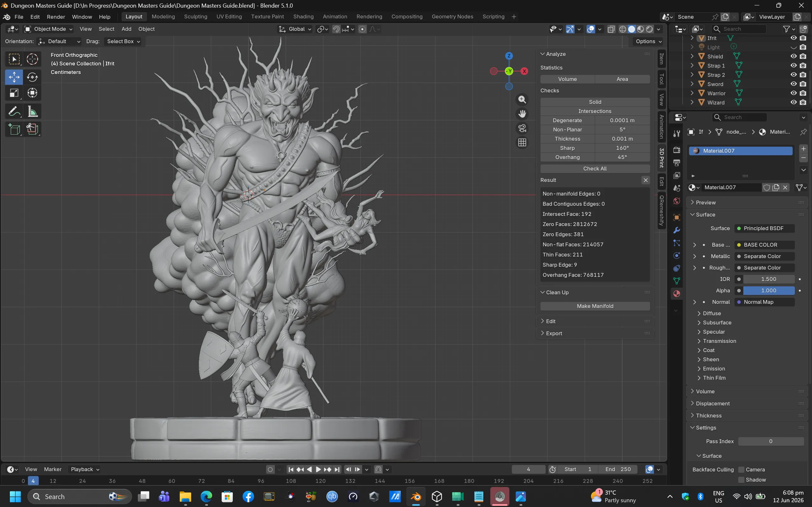812x507 pixels.
Task: Toggle the camera view icon
Action: (x=522, y=129)
